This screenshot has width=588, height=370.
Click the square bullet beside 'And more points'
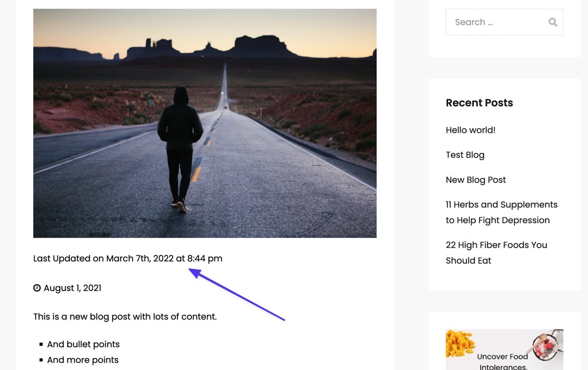coord(41,359)
